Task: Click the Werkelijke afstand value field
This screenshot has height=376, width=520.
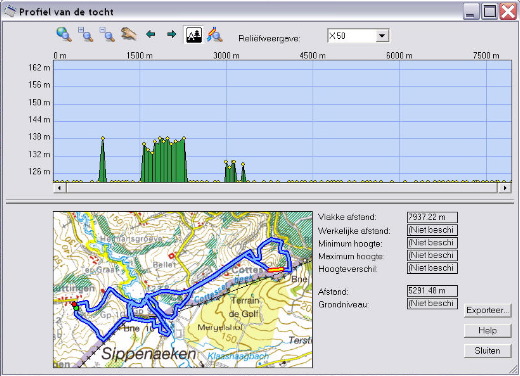Action: [x=432, y=230]
